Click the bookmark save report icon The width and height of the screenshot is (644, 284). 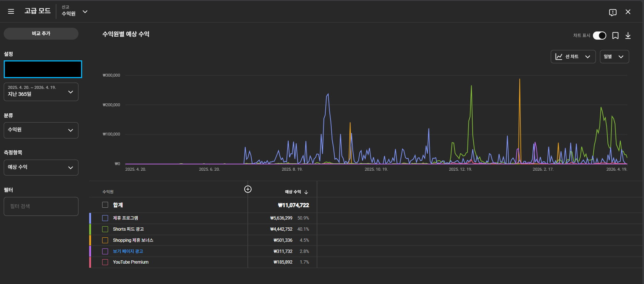[x=615, y=36]
